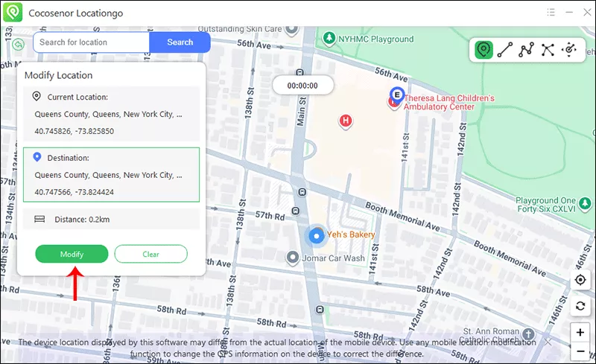Image resolution: width=596 pixels, height=364 pixels.
Task: Select the joystick movement mode
Action: (570, 50)
